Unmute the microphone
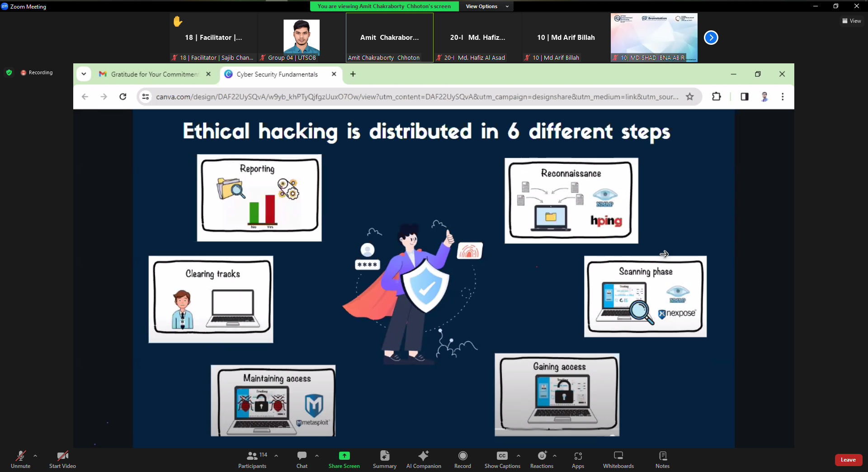Viewport: 868px width, 472px height. pyautogui.click(x=20, y=459)
